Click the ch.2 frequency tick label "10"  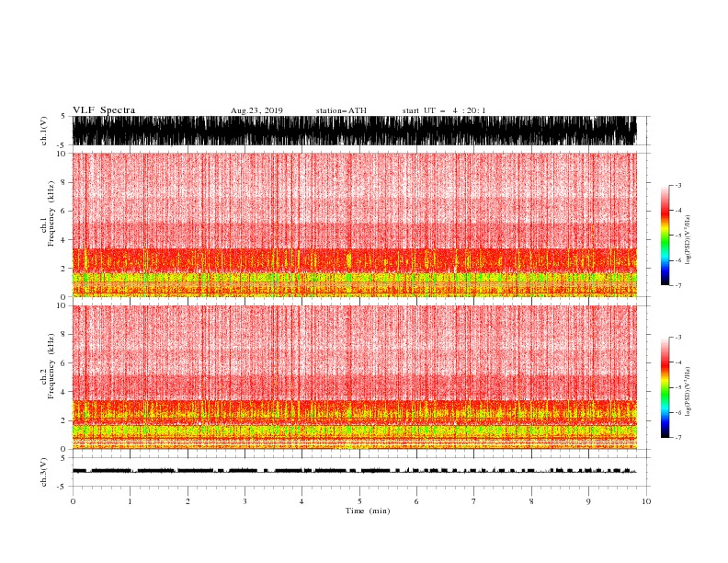tap(62, 305)
